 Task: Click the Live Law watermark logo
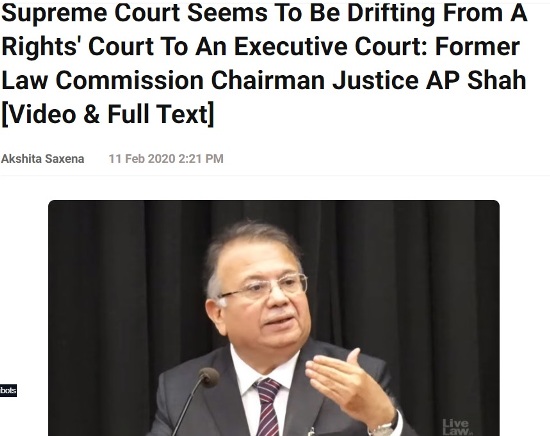(456, 427)
